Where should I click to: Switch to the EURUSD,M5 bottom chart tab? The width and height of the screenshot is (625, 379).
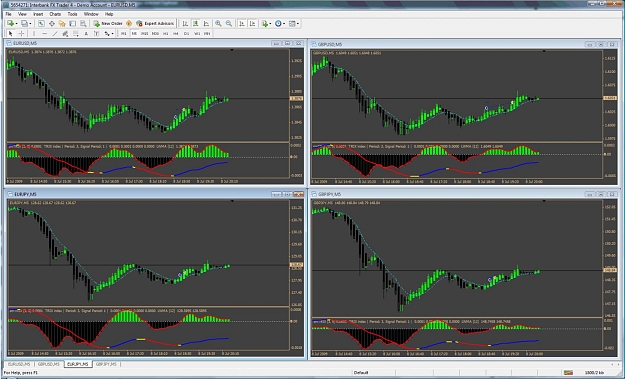[x=19, y=364]
